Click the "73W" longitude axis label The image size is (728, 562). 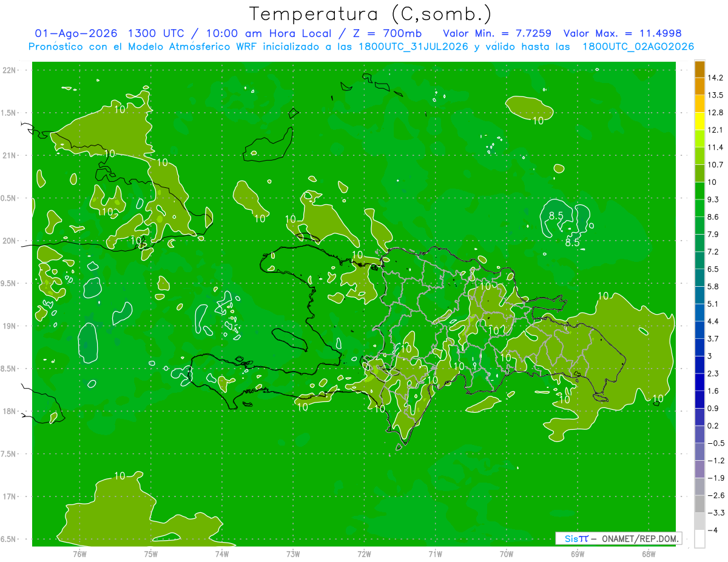293,554
